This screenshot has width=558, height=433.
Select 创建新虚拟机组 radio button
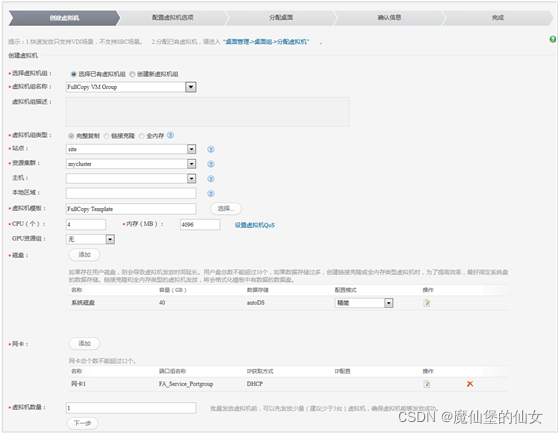[x=132, y=74]
